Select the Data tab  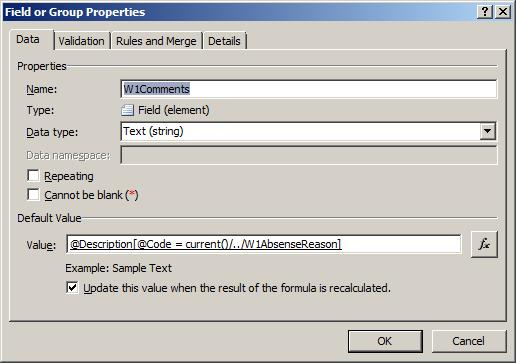[x=28, y=39]
